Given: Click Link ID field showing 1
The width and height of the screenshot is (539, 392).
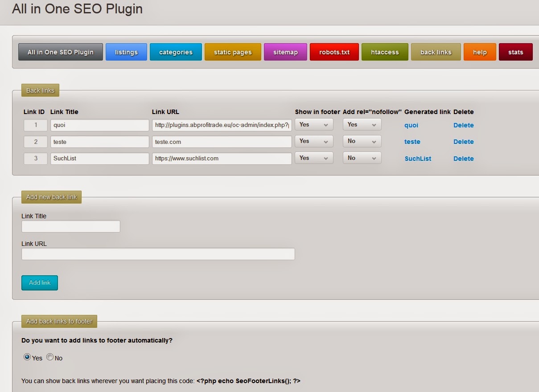Looking at the screenshot, I should [36, 125].
